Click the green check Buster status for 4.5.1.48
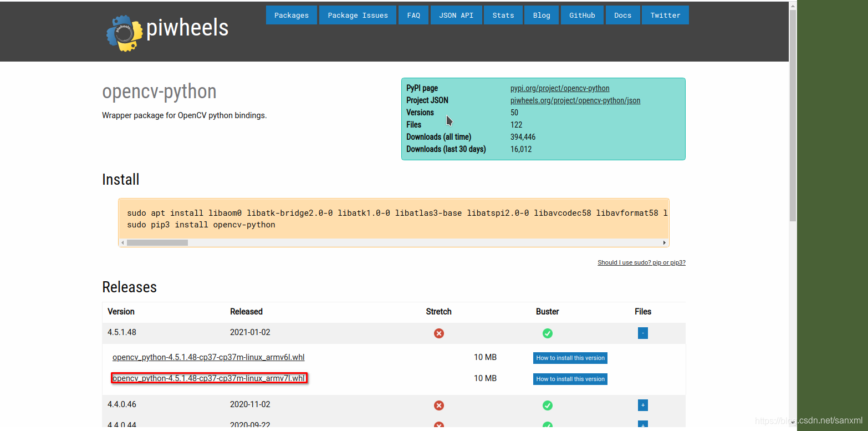This screenshot has height=431, width=868. click(x=548, y=333)
